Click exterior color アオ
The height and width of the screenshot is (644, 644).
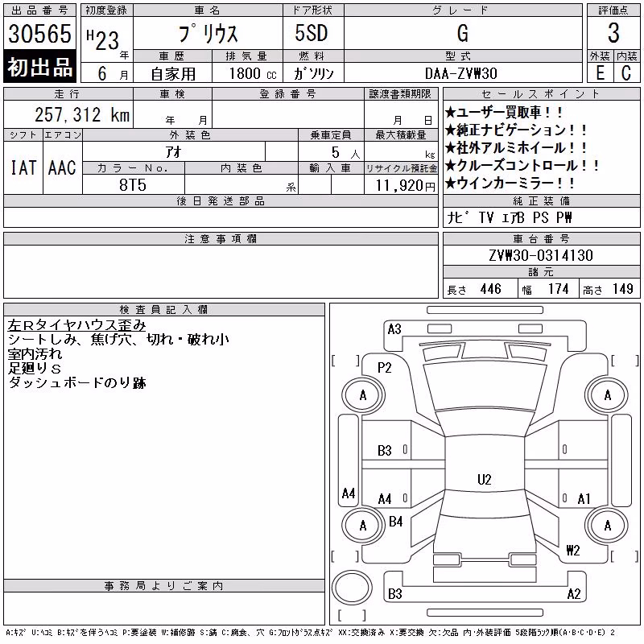173,152
